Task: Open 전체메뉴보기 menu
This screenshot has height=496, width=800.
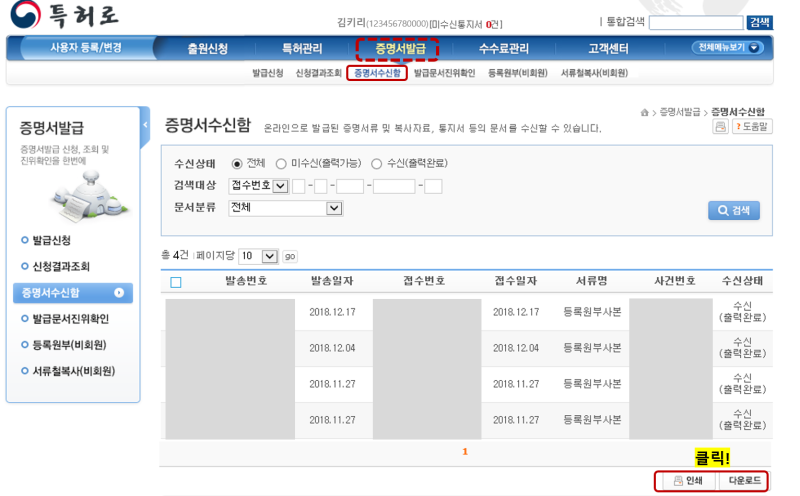Action: (728, 47)
